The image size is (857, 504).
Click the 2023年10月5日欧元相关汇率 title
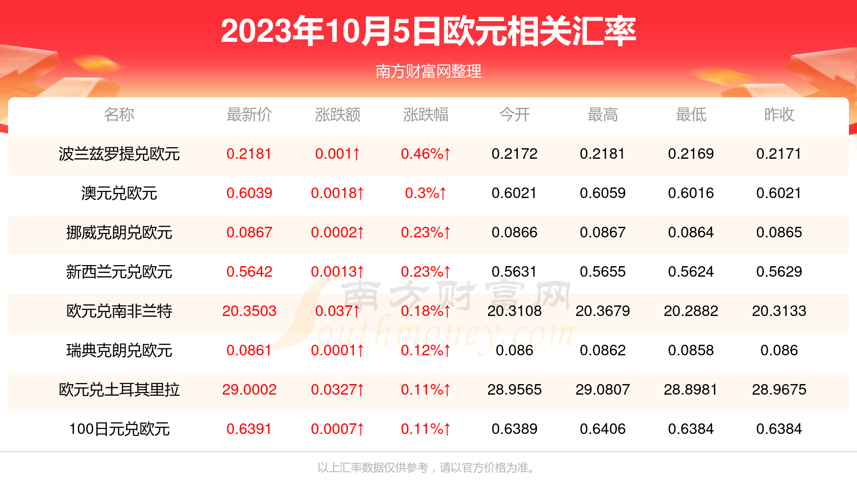428,31
